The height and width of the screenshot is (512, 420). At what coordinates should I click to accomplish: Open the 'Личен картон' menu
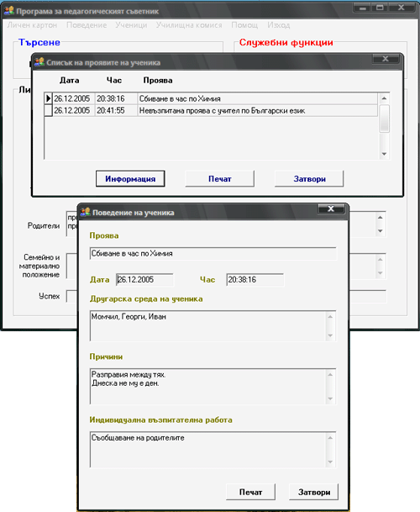(x=32, y=25)
